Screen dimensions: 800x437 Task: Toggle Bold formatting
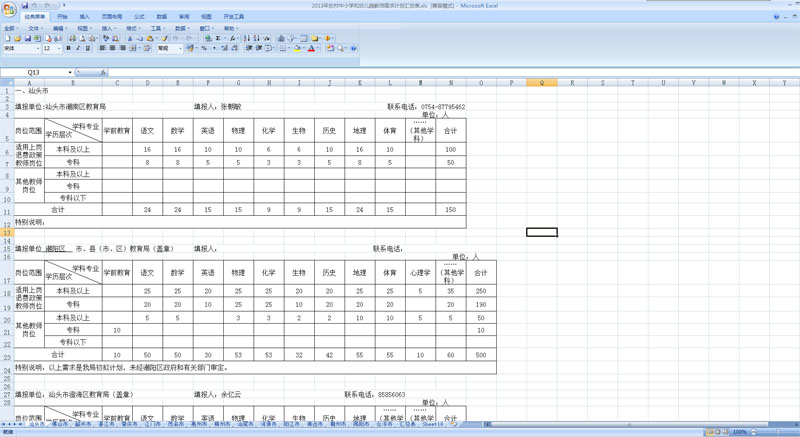pyautogui.click(x=68, y=48)
